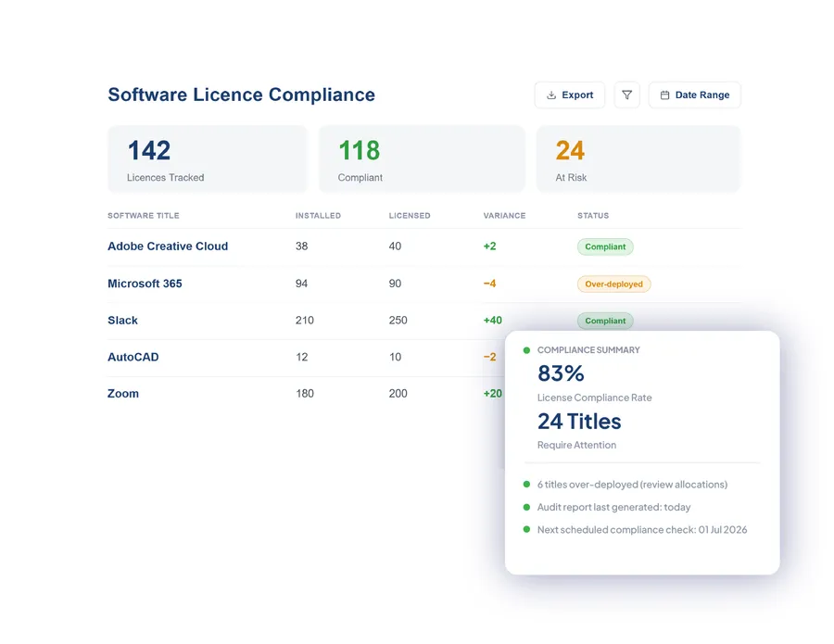
Task: Open the AutoCAD entry
Action: tap(133, 357)
